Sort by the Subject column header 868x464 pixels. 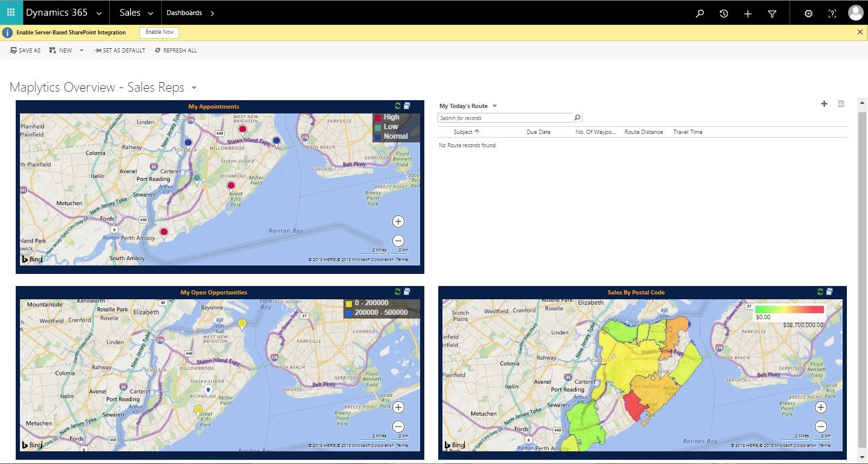coord(466,132)
